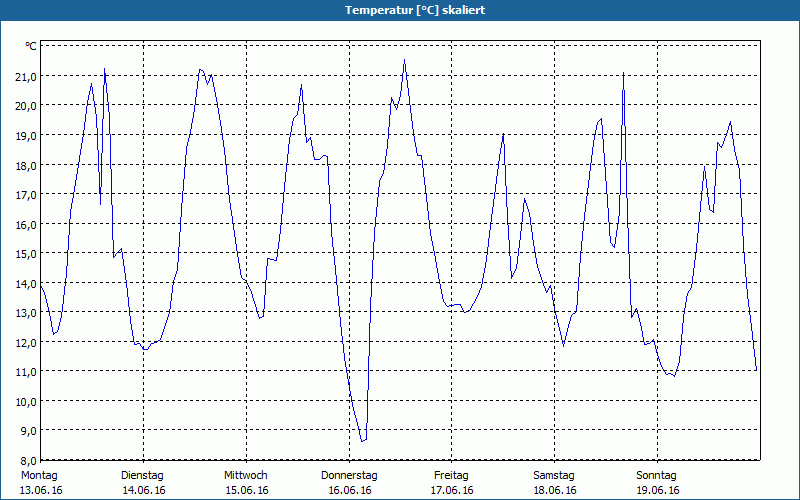Select the 8,0 y-axis label
The width and height of the screenshot is (800, 500).
point(29,460)
